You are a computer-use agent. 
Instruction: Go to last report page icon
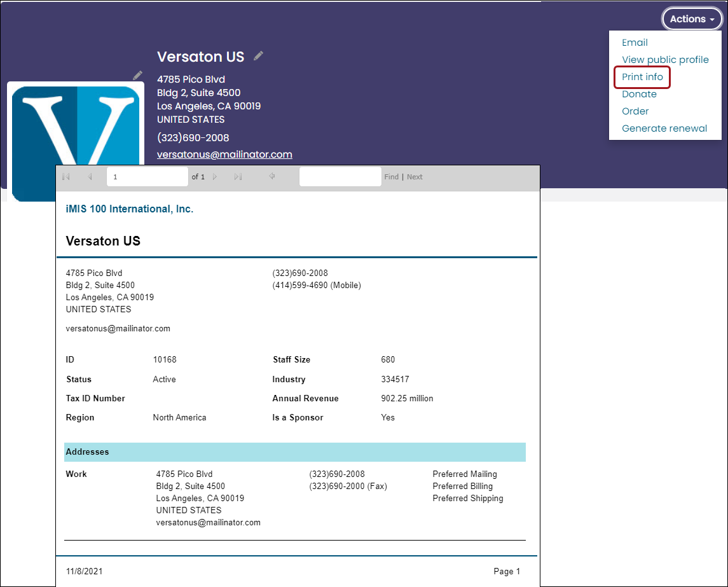point(238,176)
